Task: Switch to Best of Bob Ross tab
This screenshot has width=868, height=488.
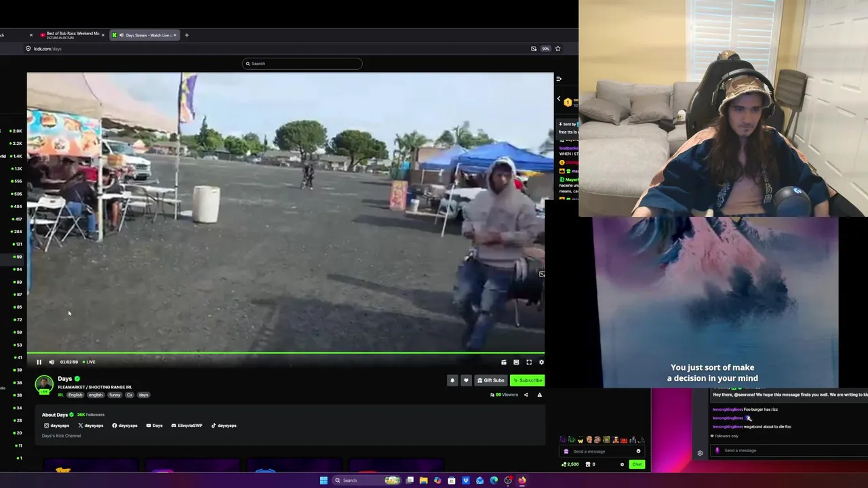Action: [73, 35]
